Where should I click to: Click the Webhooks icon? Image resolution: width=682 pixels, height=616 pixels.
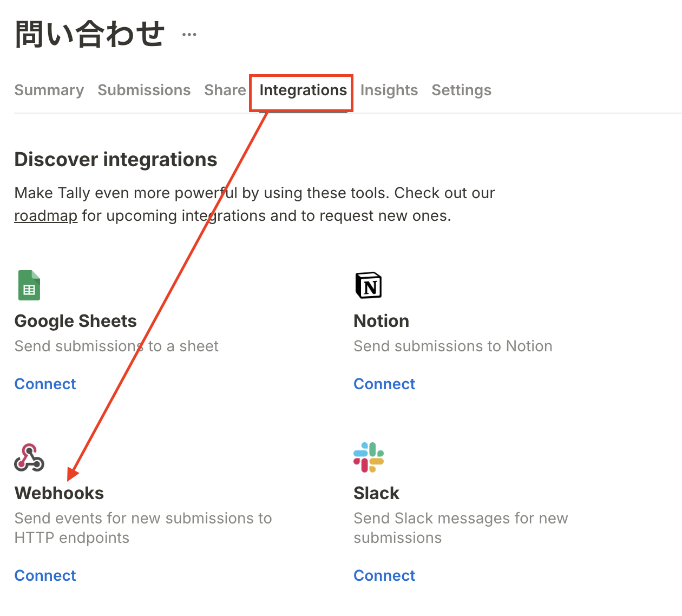[29, 457]
